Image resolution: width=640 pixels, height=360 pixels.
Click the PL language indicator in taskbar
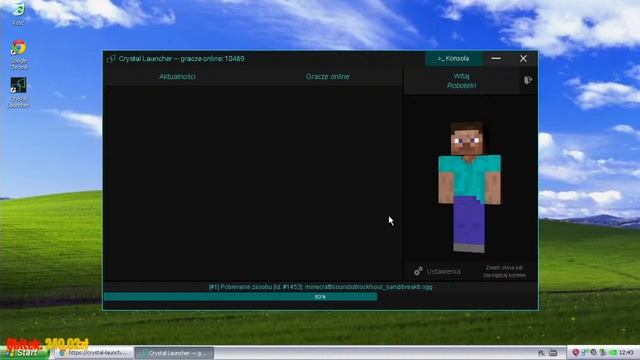[541, 353]
